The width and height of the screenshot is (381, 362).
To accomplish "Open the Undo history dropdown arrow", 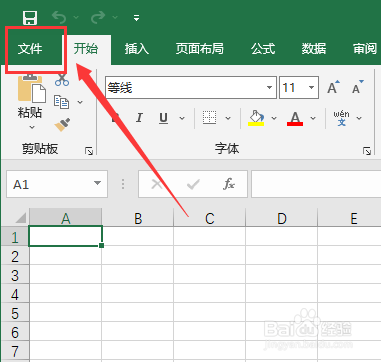I will coord(76,17).
